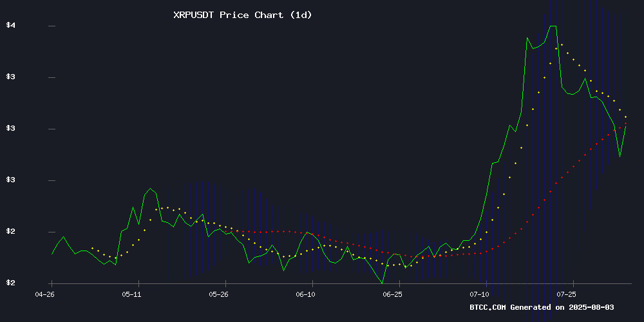Click the 05-26 x-axis label
The height and width of the screenshot is (322, 644).
click(218, 294)
